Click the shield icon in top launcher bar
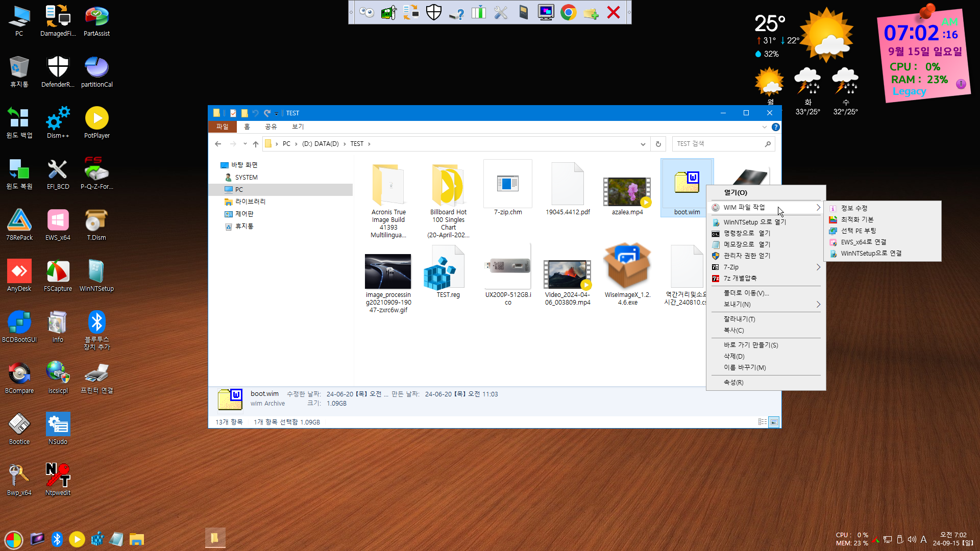Image resolution: width=980 pixels, height=551 pixels. [x=433, y=12]
